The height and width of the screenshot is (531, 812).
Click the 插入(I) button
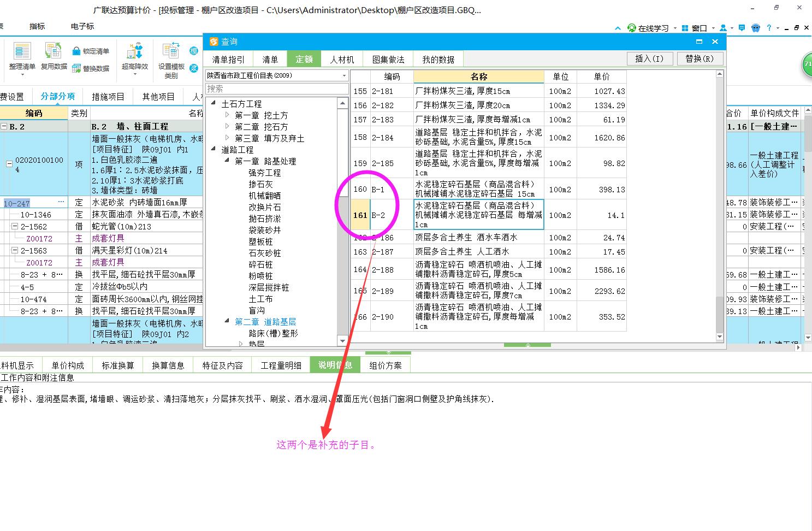pyautogui.click(x=649, y=58)
